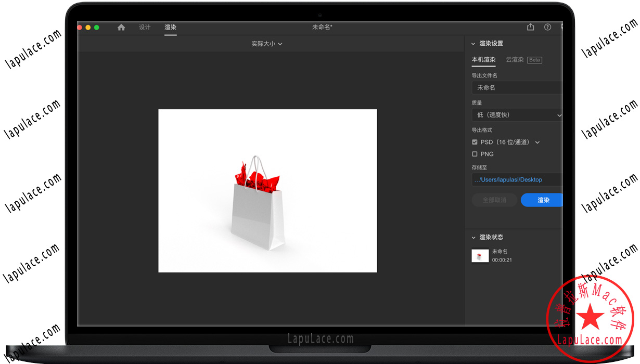The image size is (640, 364).
Task: Select the 本机渲染 tab
Action: (483, 59)
